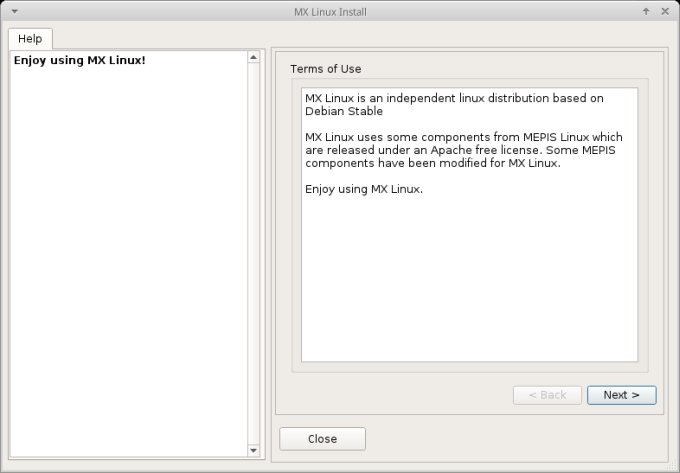Click the 'Debian Stable' text line

pyautogui.click(x=344, y=111)
